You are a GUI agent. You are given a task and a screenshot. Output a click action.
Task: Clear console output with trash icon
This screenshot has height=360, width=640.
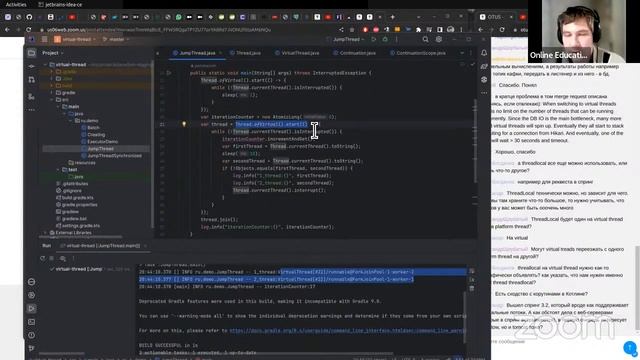pyautogui.click(x=472, y=288)
